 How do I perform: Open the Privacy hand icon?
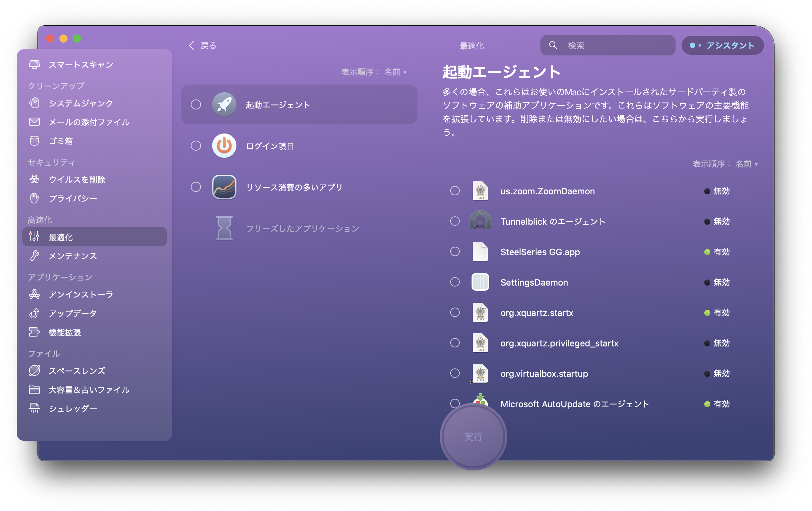coord(34,198)
